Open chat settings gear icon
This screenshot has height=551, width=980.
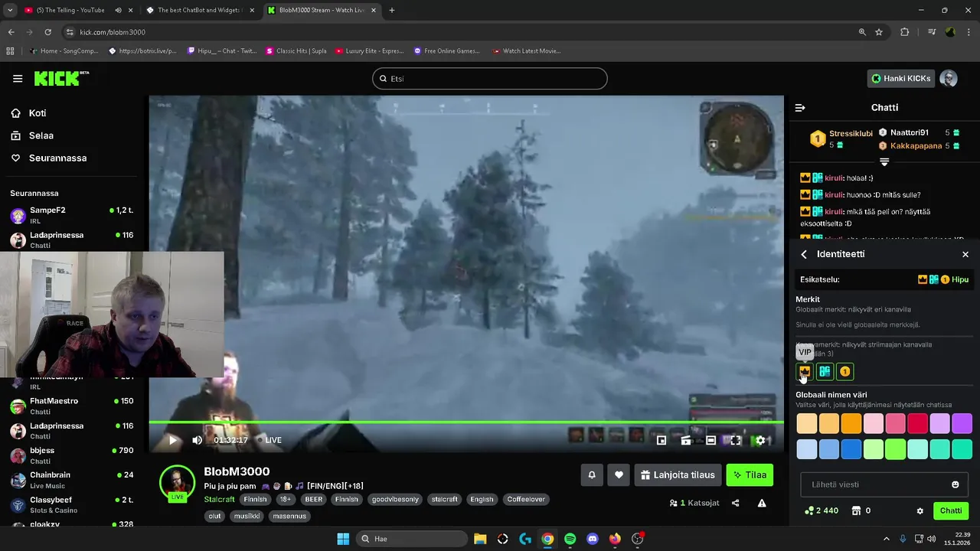[x=920, y=510]
